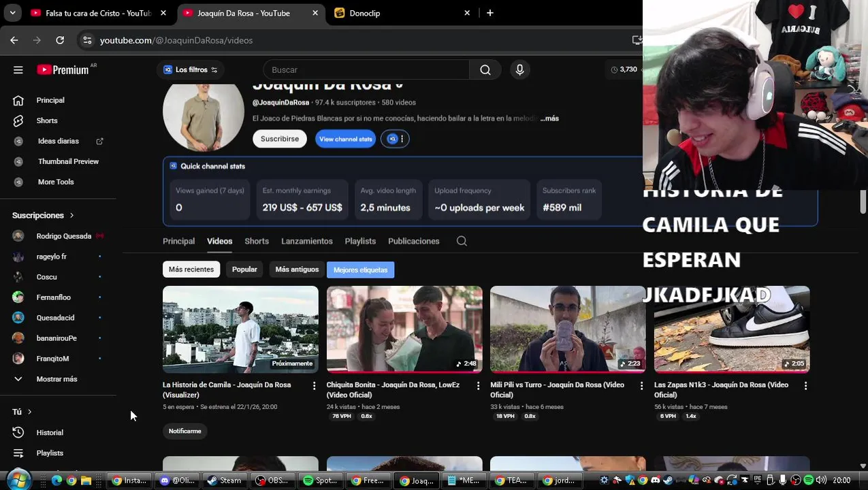Select the Más recientes filter chip
The height and width of the screenshot is (490, 868).
tap(191, 269)
